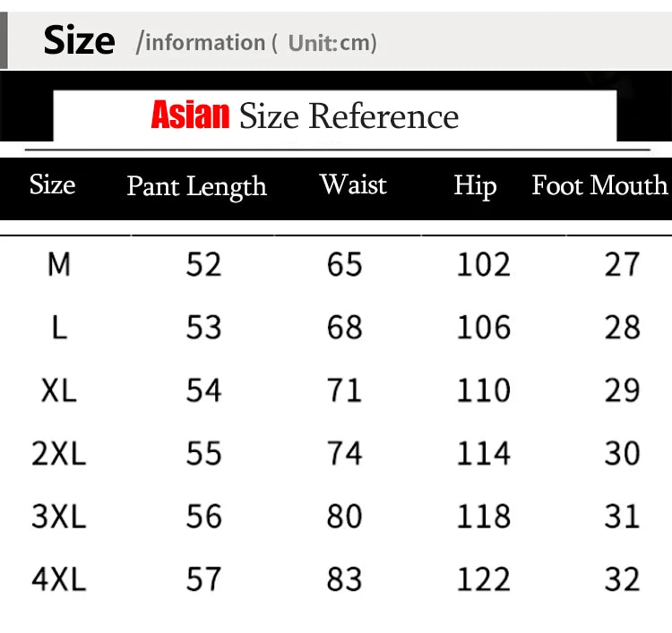Click the Foot Mouth column header

(x=599, y=185)
